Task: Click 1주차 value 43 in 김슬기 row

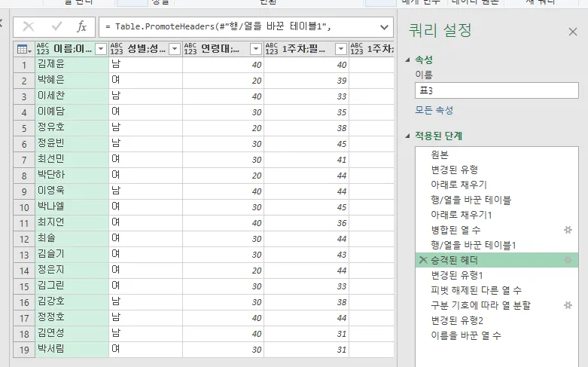Action: 306,254
